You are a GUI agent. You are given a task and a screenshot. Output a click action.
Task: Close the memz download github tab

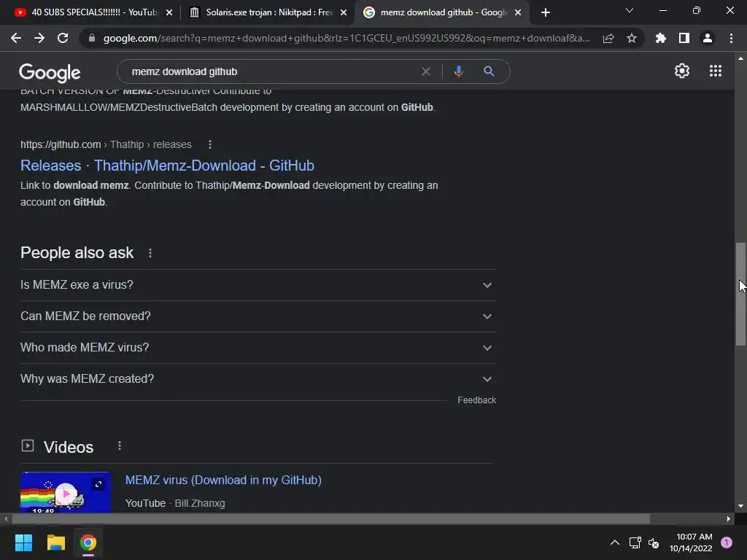[518, 12]
